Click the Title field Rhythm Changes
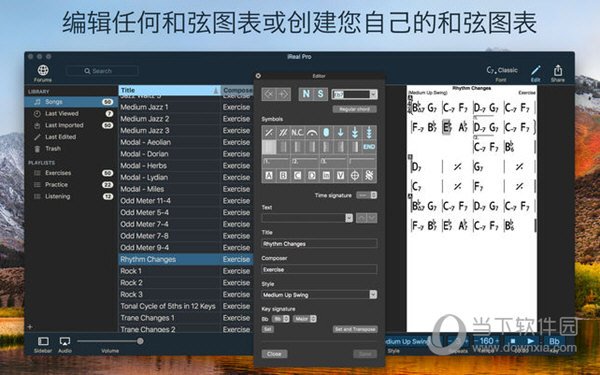This screenshot has height=375, width=600. pyautogui.click(x=319, y=244)
